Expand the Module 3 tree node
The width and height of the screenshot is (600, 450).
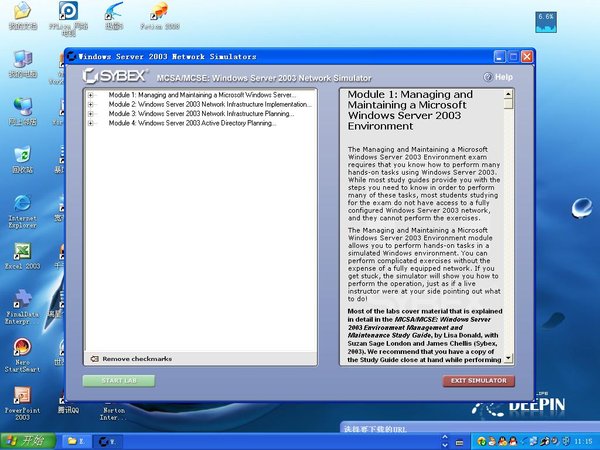point(90,114)
